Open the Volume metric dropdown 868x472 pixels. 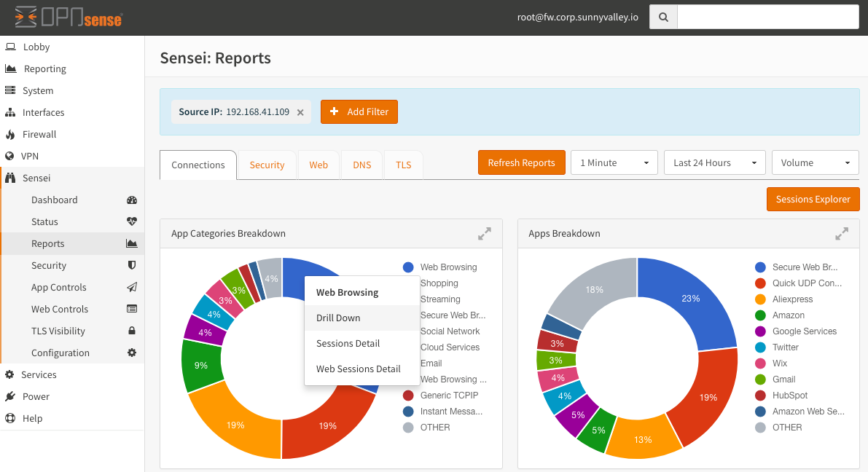pos(815,162)
